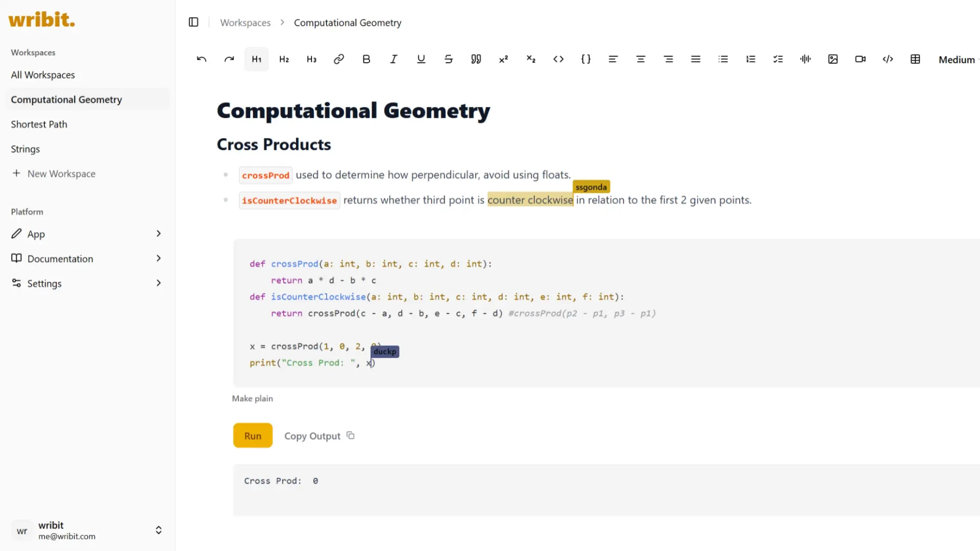
Task: Toggle H1 heading style
Action: [257, 59]
